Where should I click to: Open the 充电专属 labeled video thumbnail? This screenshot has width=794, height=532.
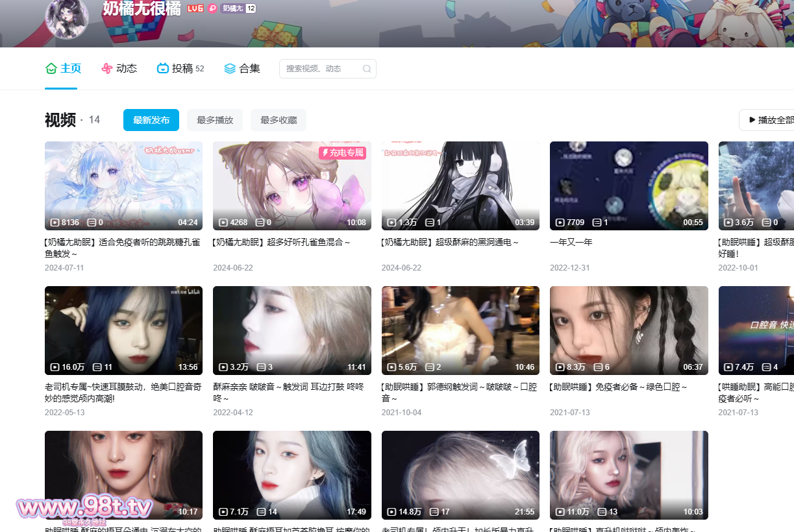(x=292, y=186)
